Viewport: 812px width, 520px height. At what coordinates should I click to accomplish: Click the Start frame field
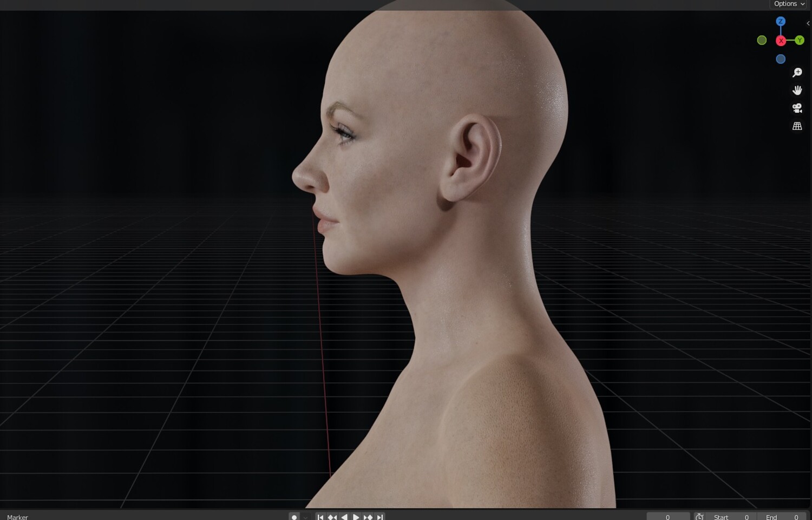pyautogui.click(x=731, y=517)
